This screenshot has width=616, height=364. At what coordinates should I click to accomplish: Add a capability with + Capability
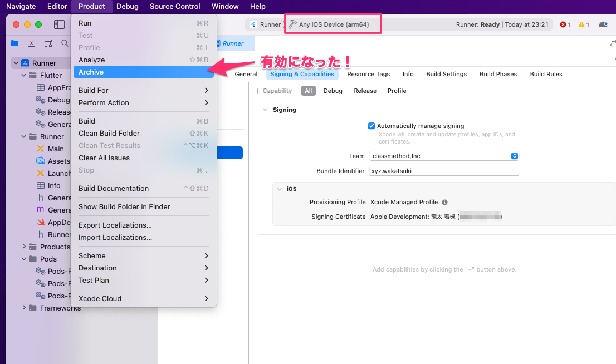coord(273,91)
